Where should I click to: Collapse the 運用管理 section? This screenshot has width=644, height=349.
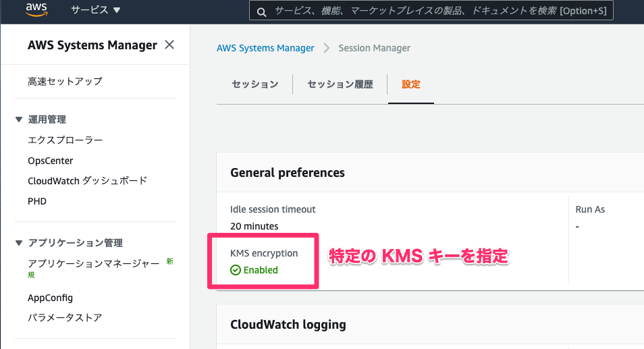[19, 119]
